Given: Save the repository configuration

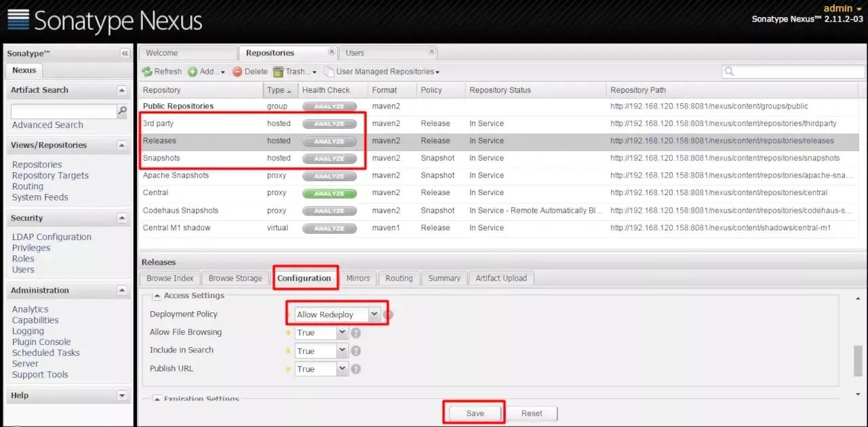Looking at the screenshot, I should [x=475, y=413].
